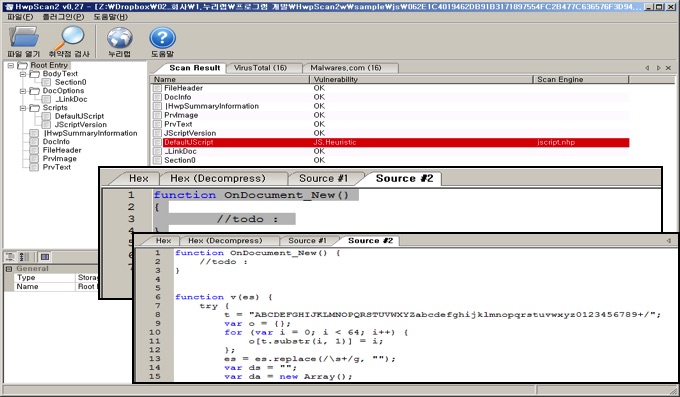Click the Scripts folder icon in tree
The width and height of the screenshot is (680, 397).
(35, 108)
